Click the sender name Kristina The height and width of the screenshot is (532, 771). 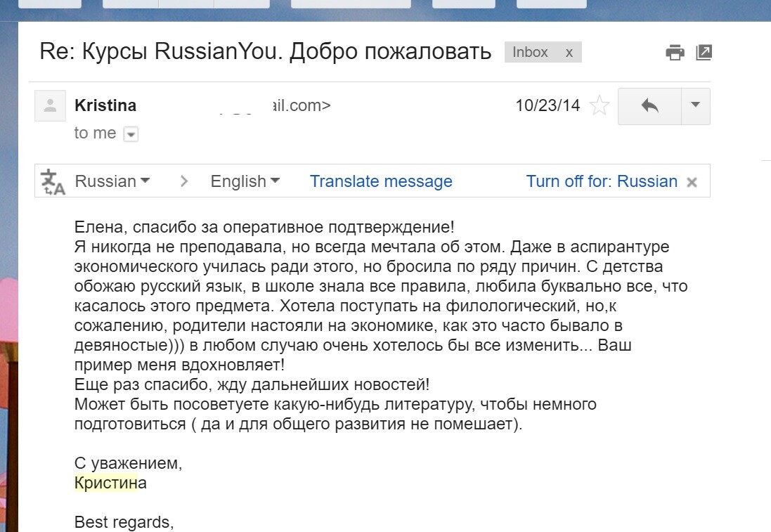(105, 105)
